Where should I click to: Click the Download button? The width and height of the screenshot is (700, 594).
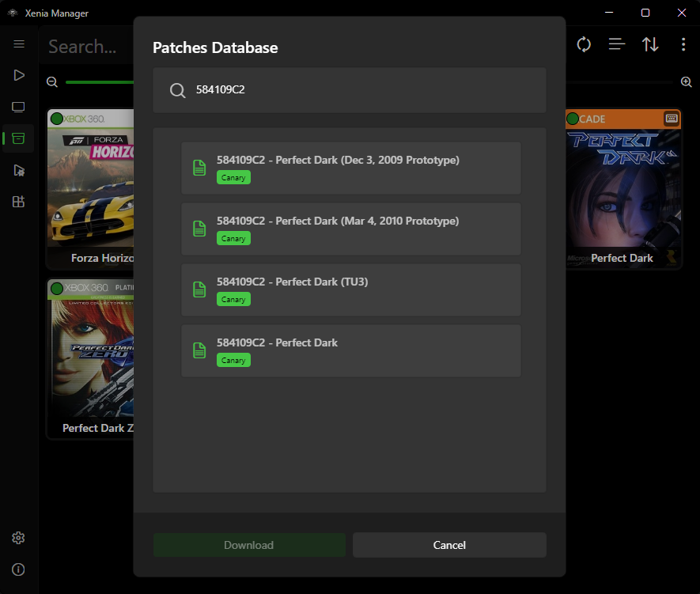(x=249, y=545)
